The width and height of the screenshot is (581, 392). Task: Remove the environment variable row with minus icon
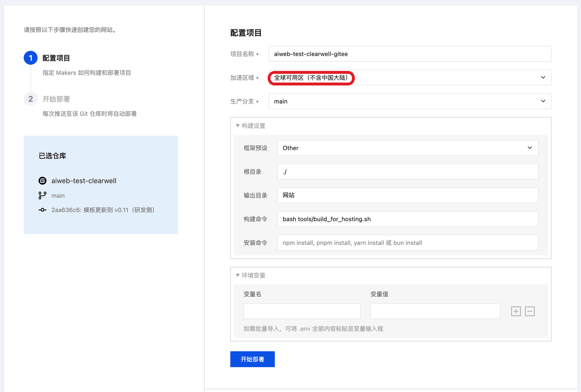530,311
